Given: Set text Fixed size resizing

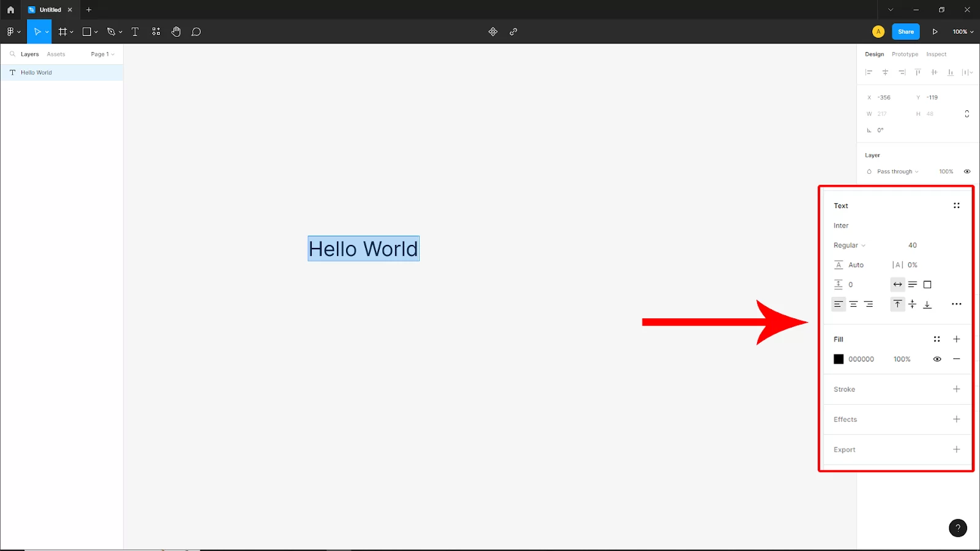Looking at the screenshot, I should 927,285.
